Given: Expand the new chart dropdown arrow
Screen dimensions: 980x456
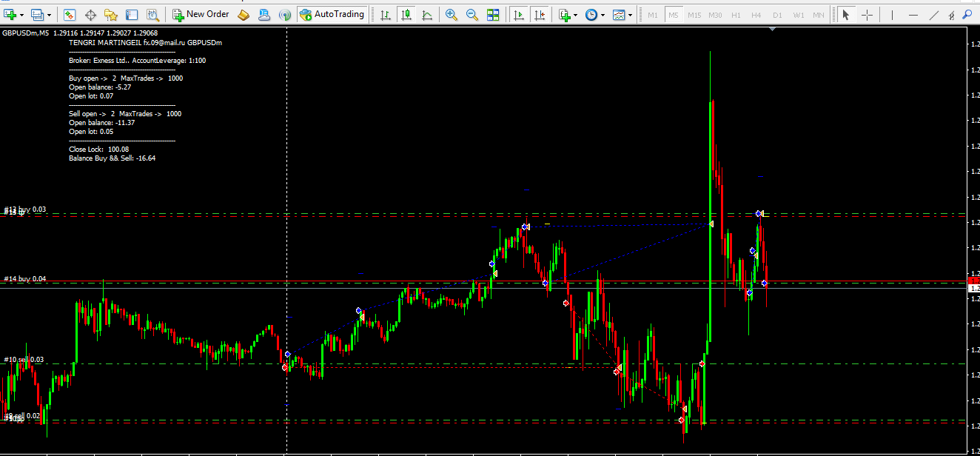Looking at the screenshot, I should pyautogui.click(x=22, y=15).
